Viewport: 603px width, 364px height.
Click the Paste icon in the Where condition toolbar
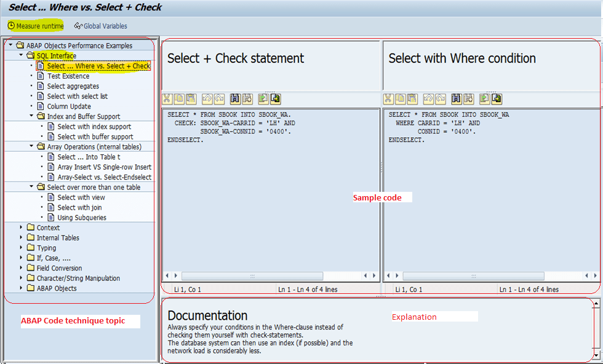coord(412,98)
